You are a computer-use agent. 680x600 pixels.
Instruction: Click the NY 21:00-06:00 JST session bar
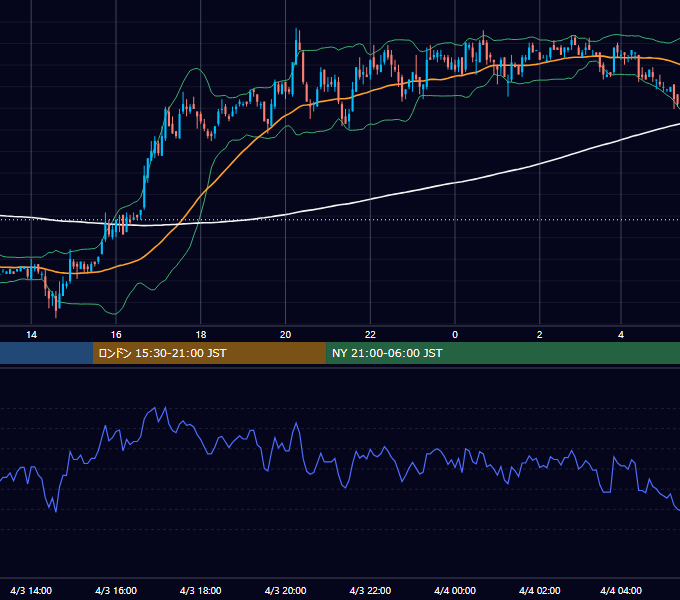point(503,353)
